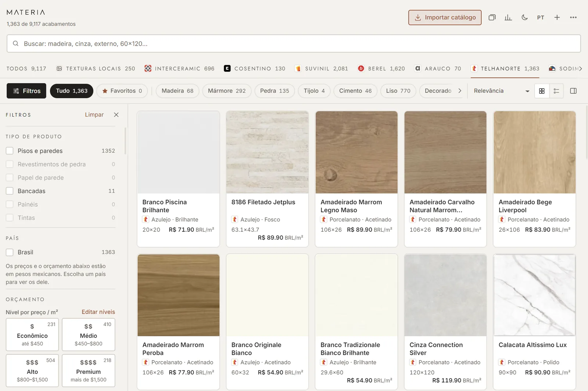This screenshot has height=391, width=588.
Task: Check the Bancadas filter
Action: point(10,191)
